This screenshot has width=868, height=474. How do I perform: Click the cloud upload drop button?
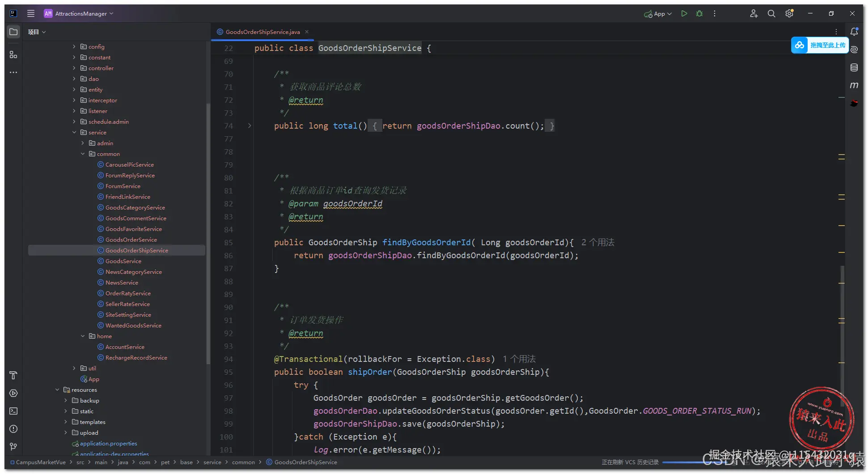click(820, 45)
